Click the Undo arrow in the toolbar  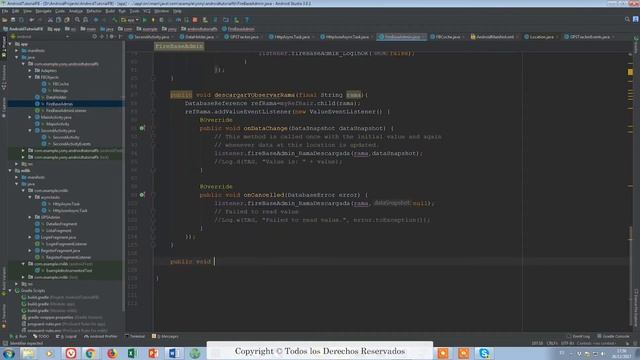31,20
